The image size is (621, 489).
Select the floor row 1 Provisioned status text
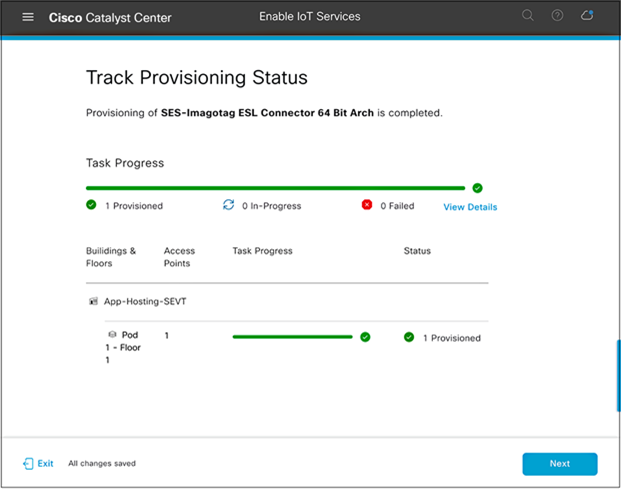click(x=452, y=338)
